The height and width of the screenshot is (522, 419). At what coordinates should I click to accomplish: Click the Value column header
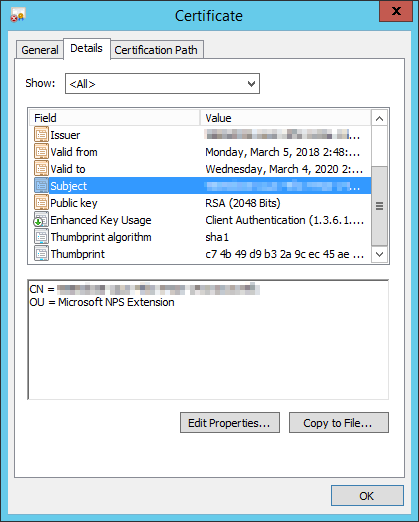click(x=285, y=118)
